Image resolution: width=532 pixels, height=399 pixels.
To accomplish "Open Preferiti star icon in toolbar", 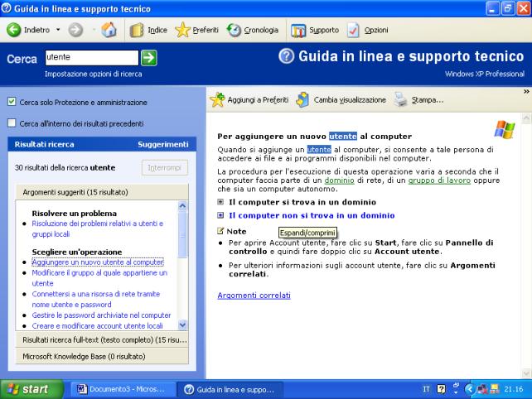I will coord(182,30).
